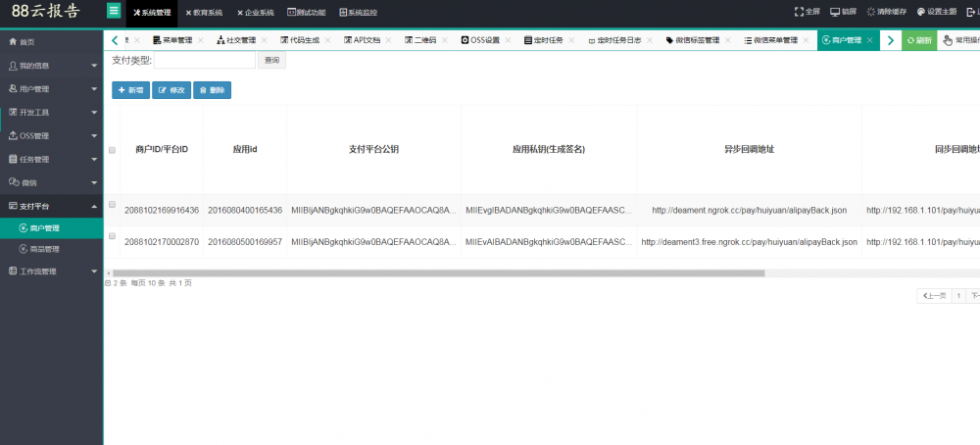The height and width of the screenshot is (445, 980).
Task: Switch to the OSS设置 tab
Action: coord(480,40)
